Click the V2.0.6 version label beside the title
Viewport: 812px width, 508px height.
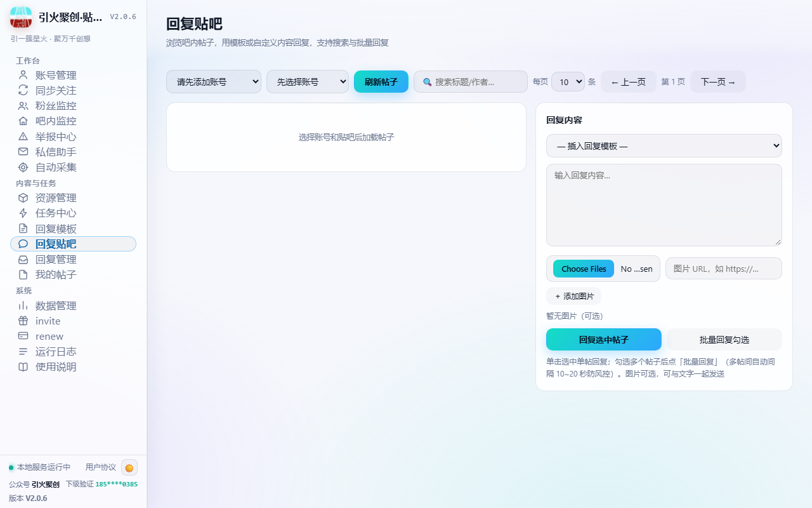tap(123, 17)
